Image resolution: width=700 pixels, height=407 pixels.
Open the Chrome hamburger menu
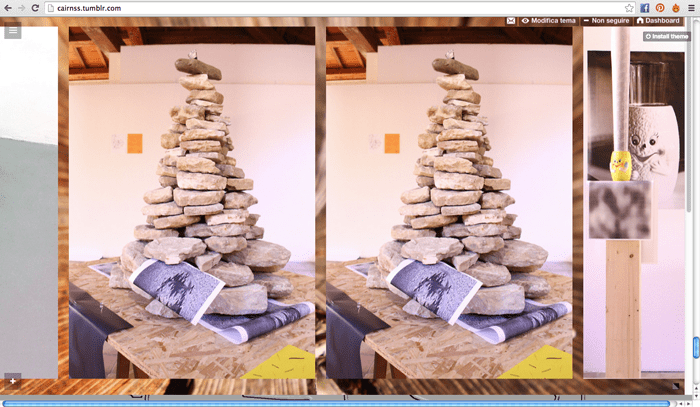tap(691, 8)
